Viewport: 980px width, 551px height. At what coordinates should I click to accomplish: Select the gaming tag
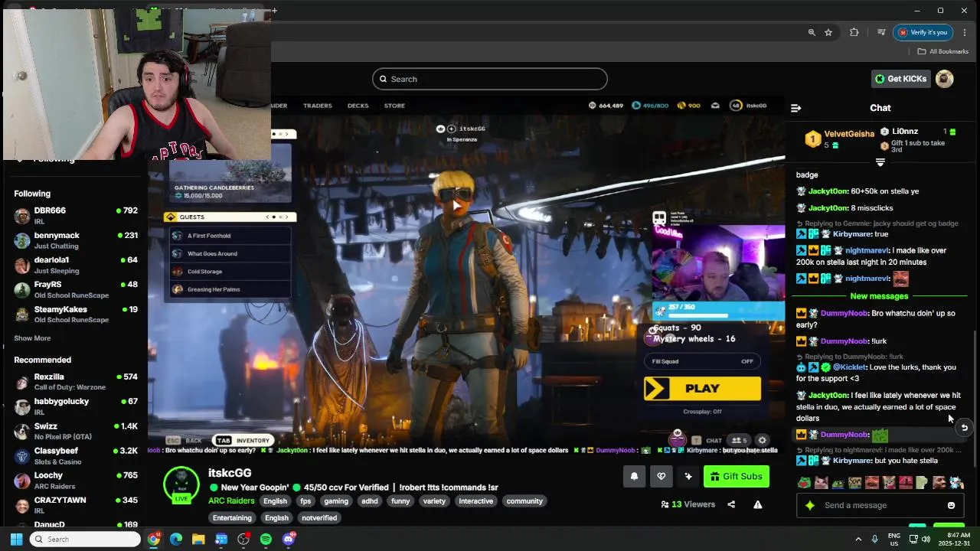(335, 501)
